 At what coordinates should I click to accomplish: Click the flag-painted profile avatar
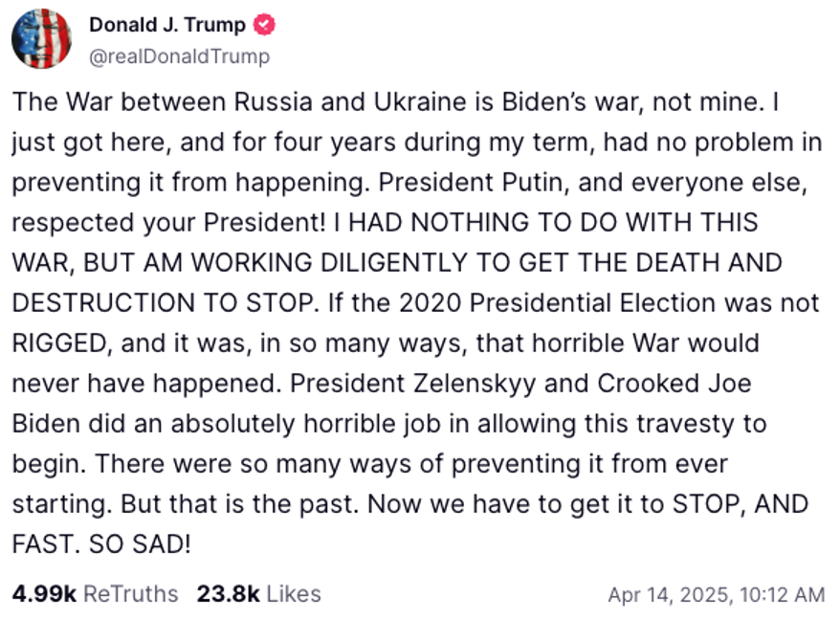42,38
